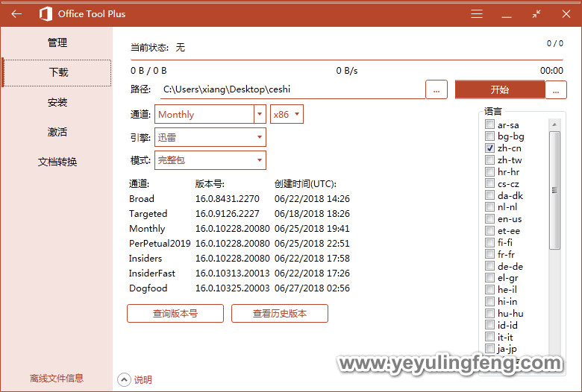This screenshot has height=392, width=582.
Task: Click the 开始 button
Action: pyautogui.click(x=500, y=89)
